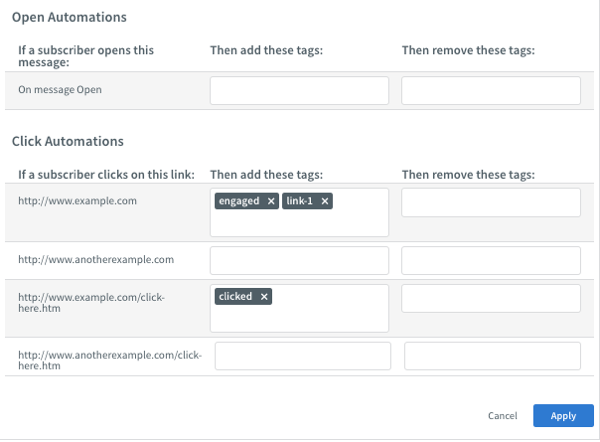This screenshot has width=600, height=442.
Task: Focus remove-tags field for anotherexample.com/click-here.htm row
Action: click(492, 356)
